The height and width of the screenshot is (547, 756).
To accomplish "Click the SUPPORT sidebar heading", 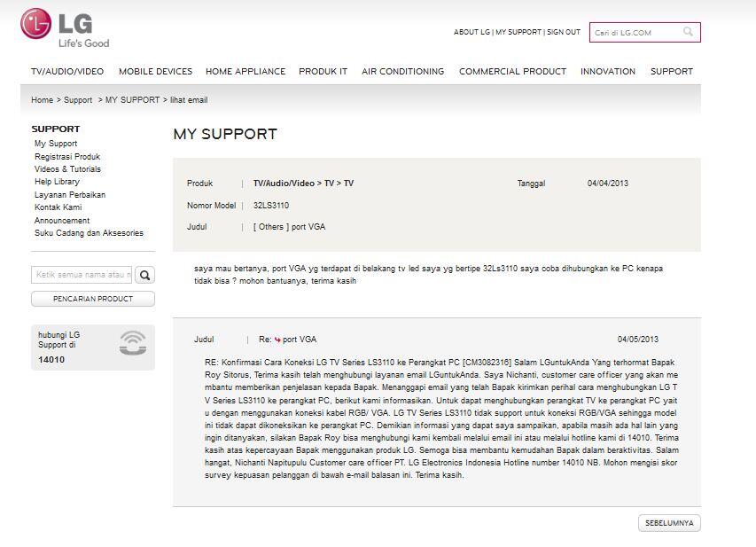I will (x=56, y=129).
